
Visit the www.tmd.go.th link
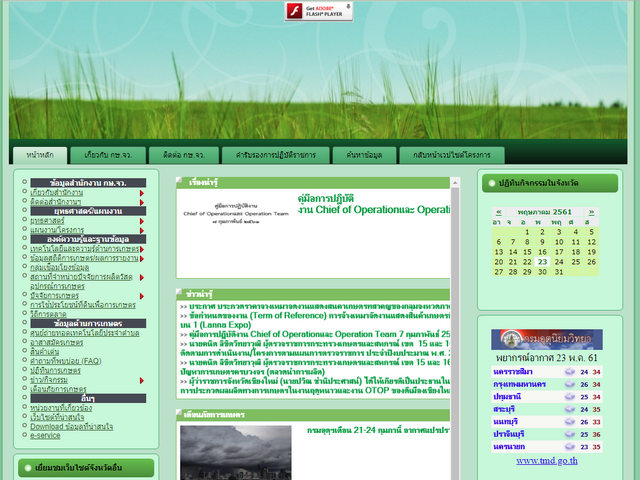tap(547, 461)
